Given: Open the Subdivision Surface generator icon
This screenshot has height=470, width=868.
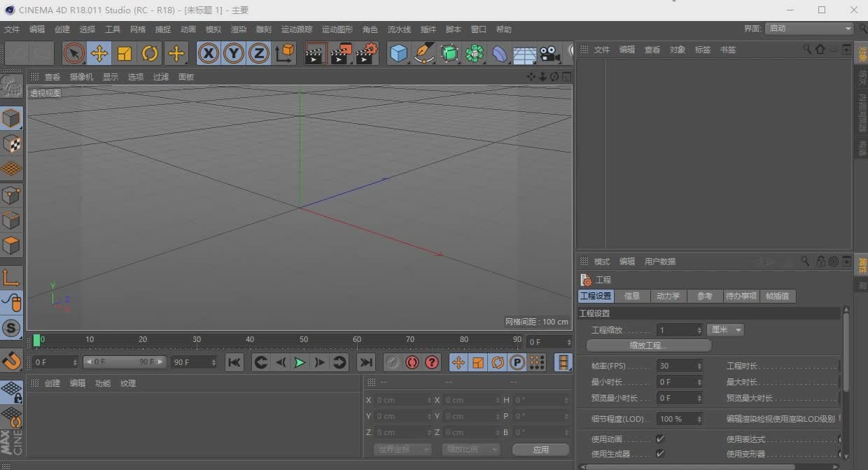Looking at the screenshot, I should (x=449, y=53).
